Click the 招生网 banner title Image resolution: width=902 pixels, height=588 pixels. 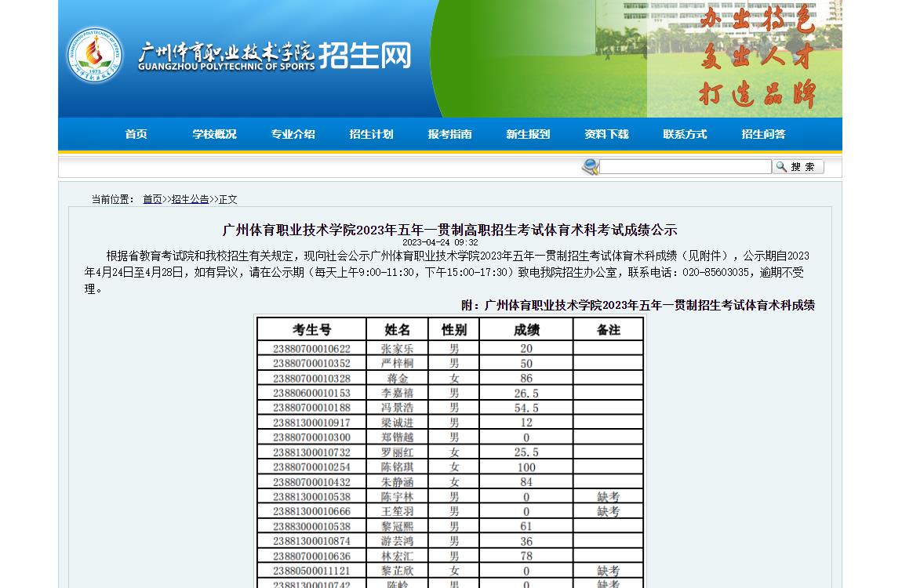[x=366, y=55]
